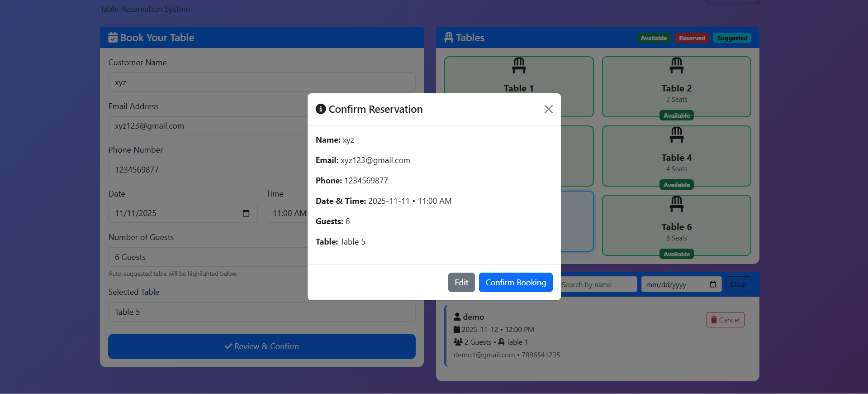The height and width of the screenshot is (394, 868).
Task: Click the Phone line in dialog
Action: tap(352, 181)
